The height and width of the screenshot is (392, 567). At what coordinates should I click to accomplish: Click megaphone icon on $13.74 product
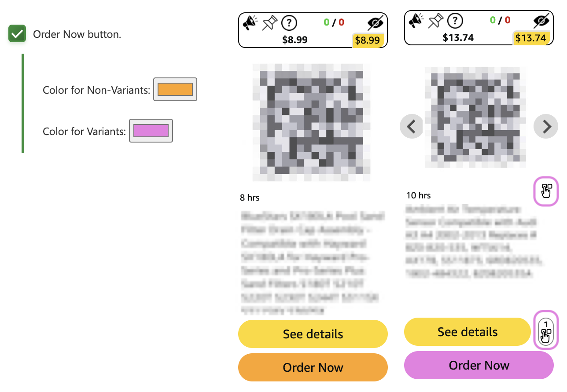416,21
